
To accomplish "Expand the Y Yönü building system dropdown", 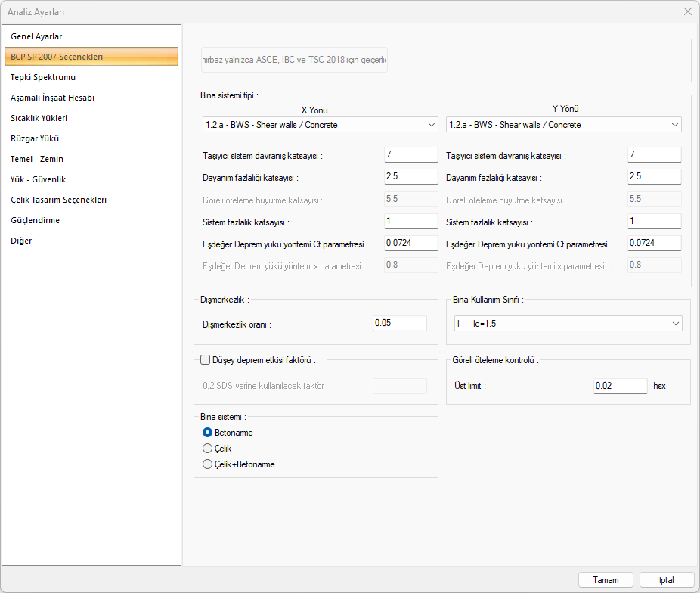I will (563, 125).
